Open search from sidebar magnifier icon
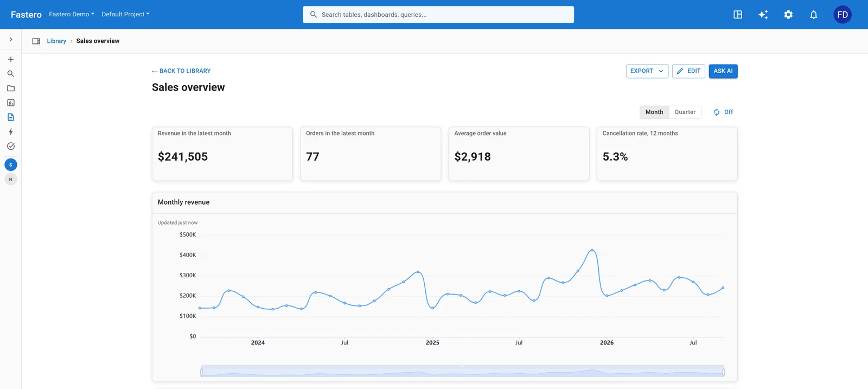Viewport: 868px width, 389px height. pyautogui.click(x=10, y=74)
